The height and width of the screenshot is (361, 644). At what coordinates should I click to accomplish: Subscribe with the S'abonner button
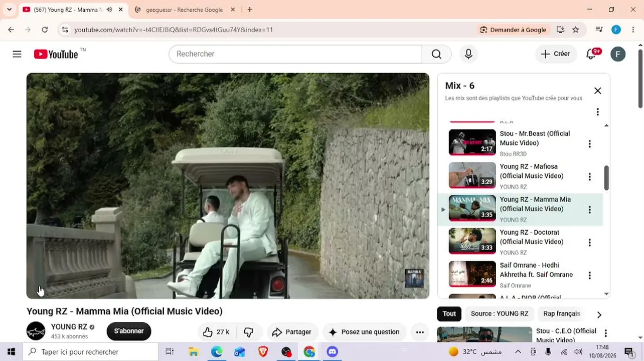coord(129,331)
